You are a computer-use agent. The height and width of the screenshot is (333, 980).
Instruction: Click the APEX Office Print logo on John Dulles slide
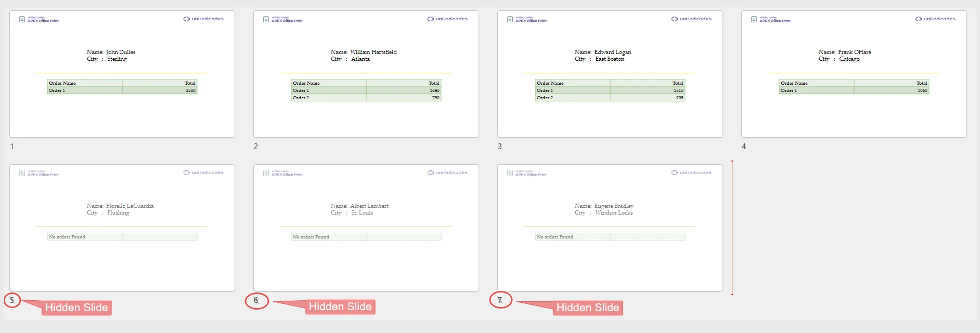tap(39, 19)
